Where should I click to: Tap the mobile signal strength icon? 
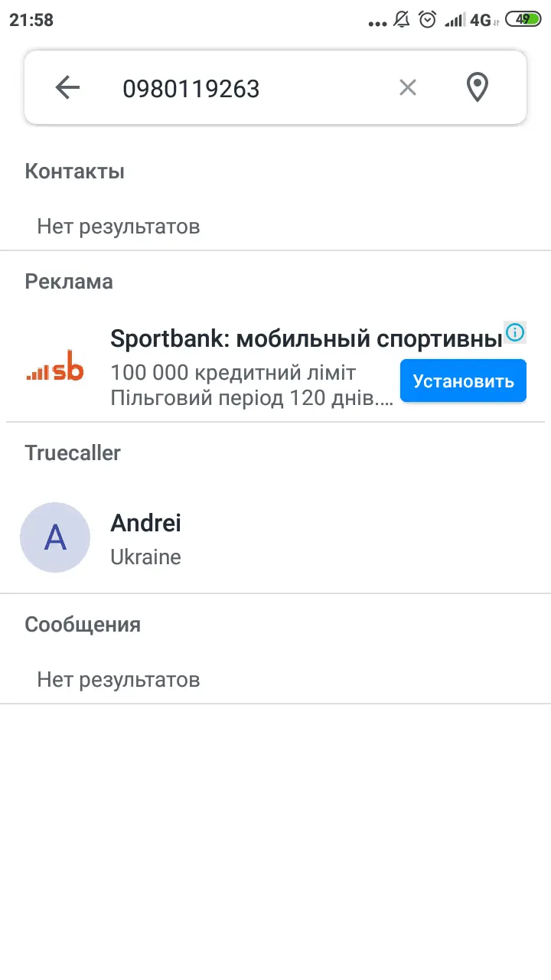point(455,21)
